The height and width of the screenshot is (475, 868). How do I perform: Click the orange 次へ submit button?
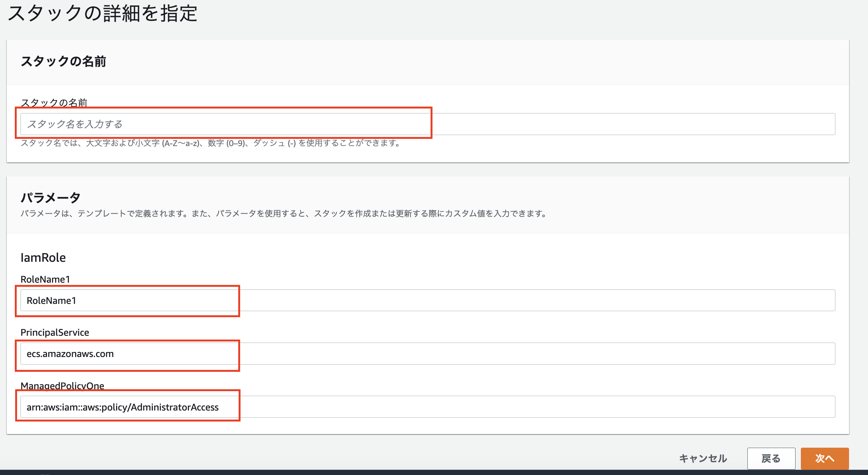(825, 458)
